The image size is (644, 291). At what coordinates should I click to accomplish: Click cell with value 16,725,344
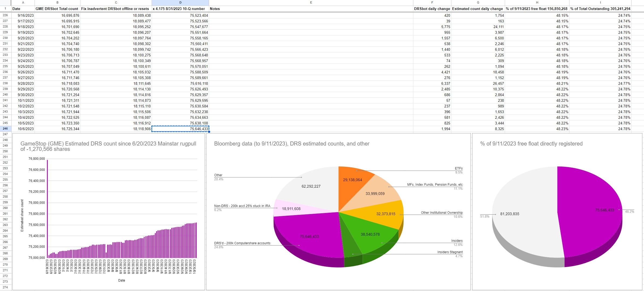pos(57,129)
